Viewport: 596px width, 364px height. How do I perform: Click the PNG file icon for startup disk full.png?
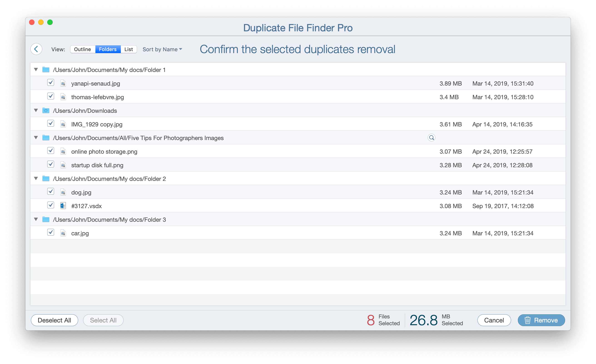(63, 165)
